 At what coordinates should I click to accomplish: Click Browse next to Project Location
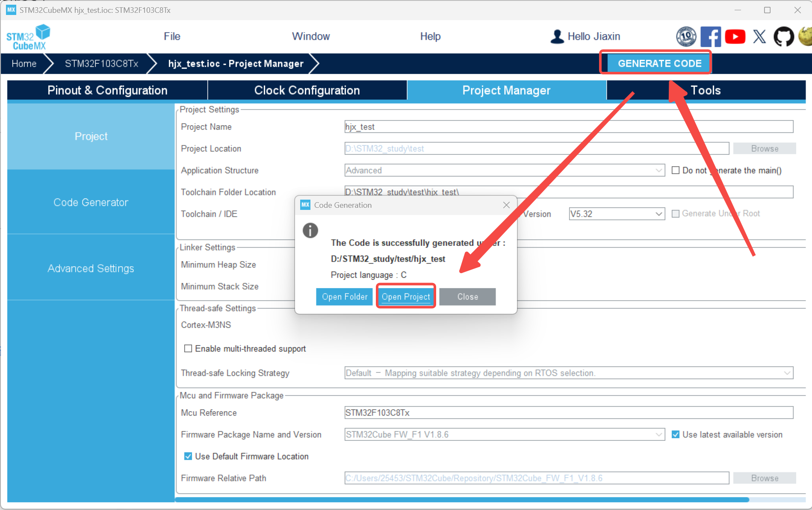coord(765,148)
